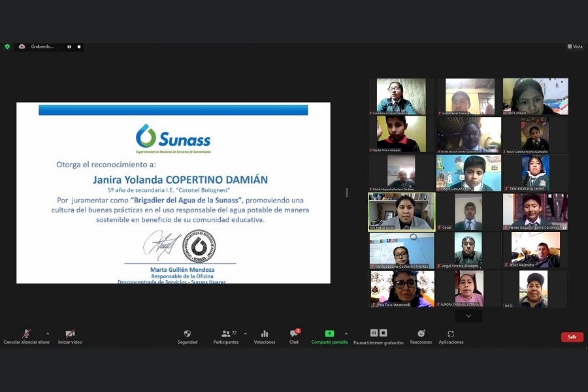Open the Reacciones menu
The image size is (588, 392).
point(421,336)
